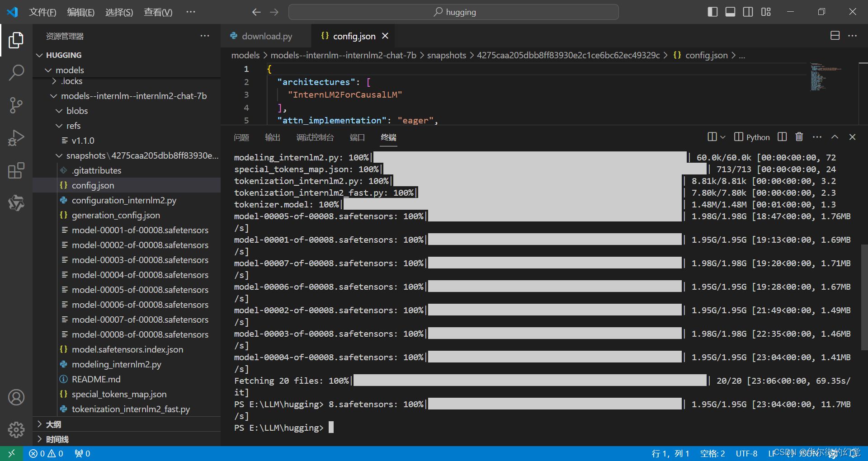Open model.safetensors.index.json
Image resolution: width=868 pixels, height=461 pixels.
tap(127, 349)
